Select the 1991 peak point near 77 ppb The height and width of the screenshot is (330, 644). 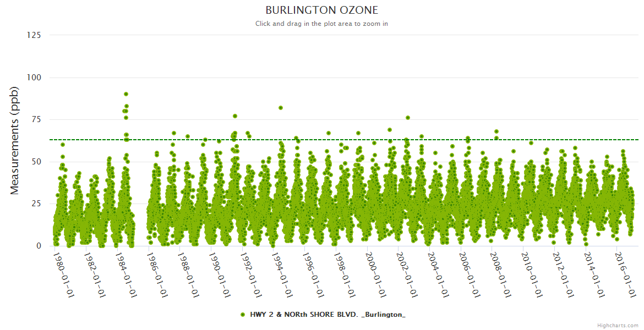tap(235, 116)
